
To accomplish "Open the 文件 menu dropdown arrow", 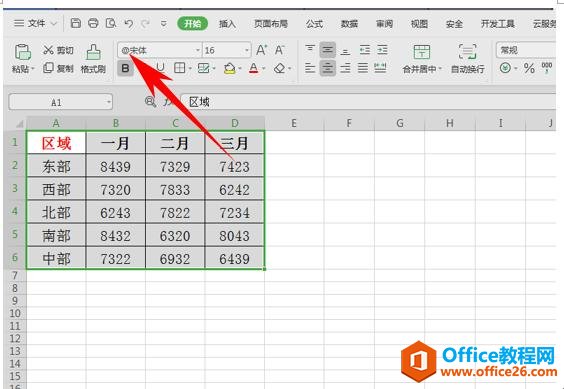I will (x=54, y=24).
